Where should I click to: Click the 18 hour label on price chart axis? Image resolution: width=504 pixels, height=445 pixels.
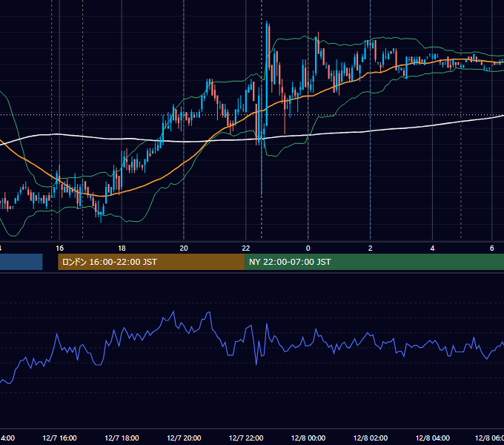tap(122, 248)
